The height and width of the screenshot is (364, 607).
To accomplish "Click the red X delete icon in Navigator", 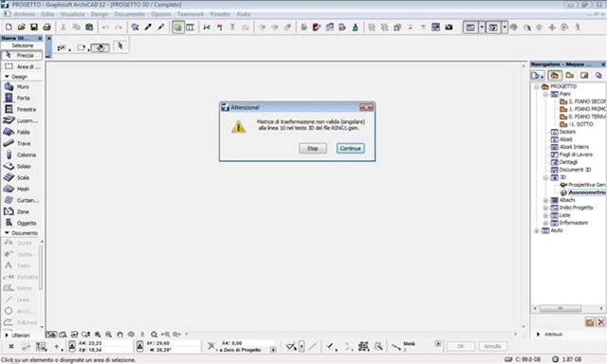I will (x=600, y=322).
